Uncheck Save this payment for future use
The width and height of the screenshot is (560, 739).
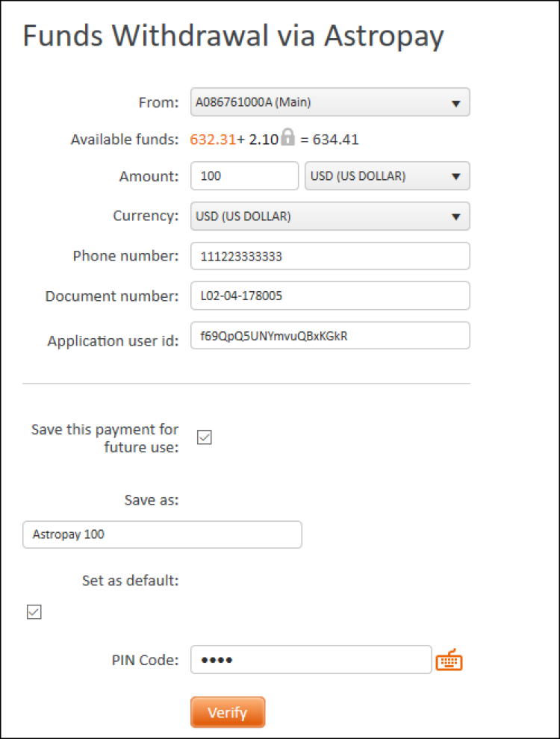tap(204, 437)
